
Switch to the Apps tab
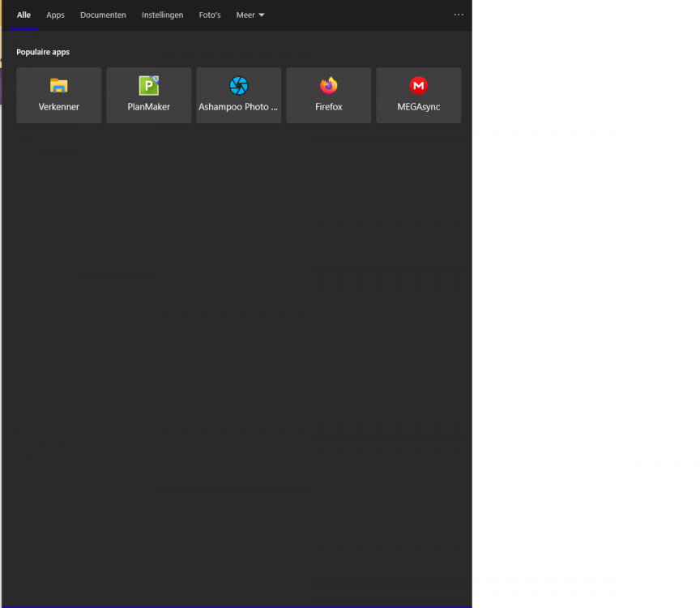pos(55,15)
